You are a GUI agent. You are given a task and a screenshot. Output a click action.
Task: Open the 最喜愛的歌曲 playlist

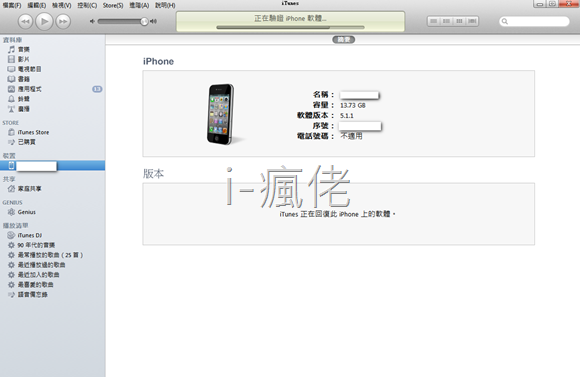36,285
